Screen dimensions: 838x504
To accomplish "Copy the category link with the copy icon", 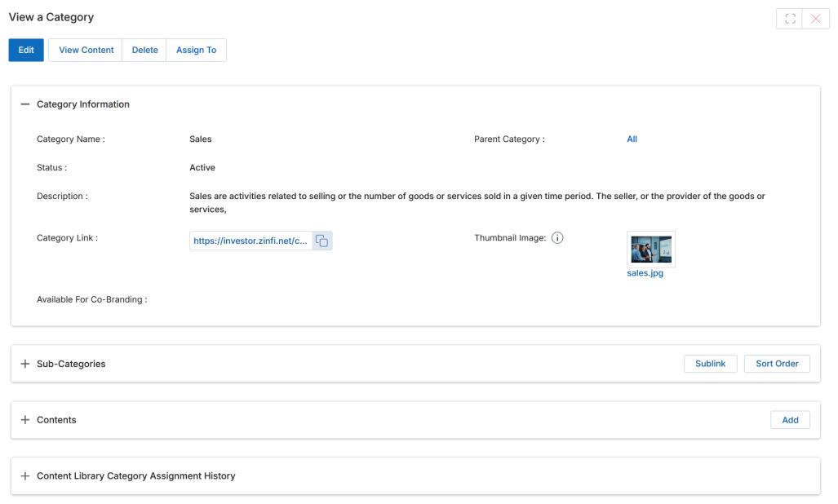I will pyautogui.click(x=321, y=241).
